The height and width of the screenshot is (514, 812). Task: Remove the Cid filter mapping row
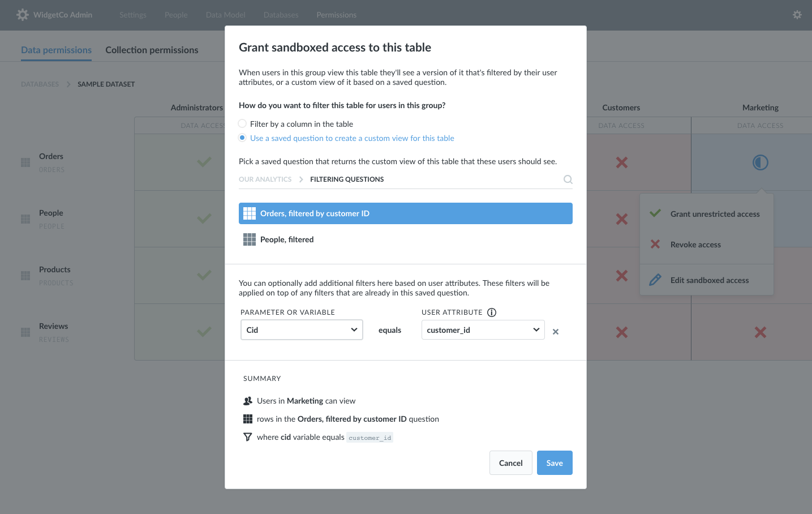(556, 332)
